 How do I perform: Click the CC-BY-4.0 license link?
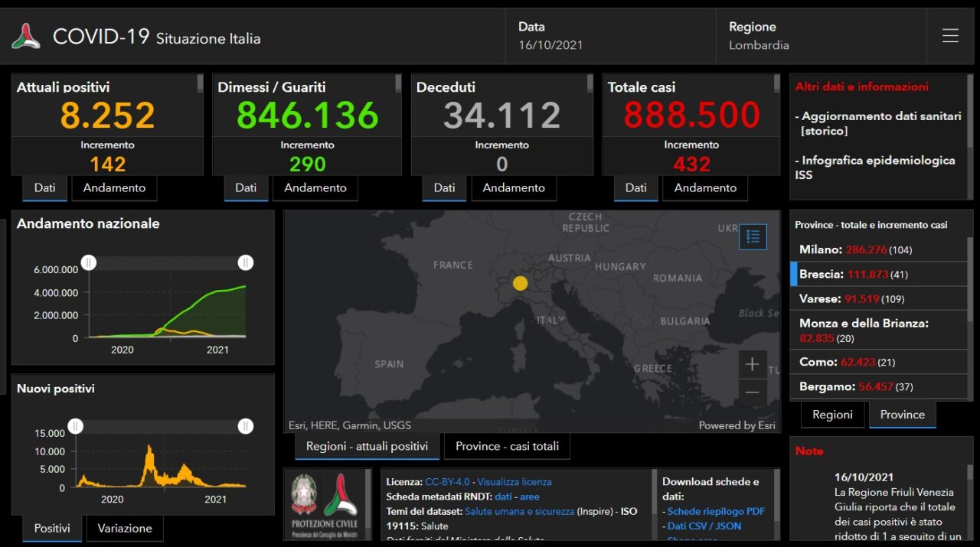tap(447, 482)
